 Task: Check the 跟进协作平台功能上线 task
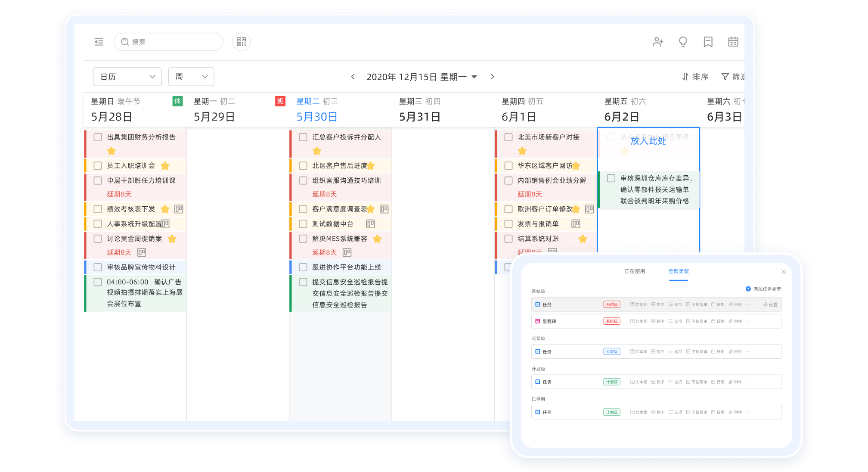coord(303,267)
